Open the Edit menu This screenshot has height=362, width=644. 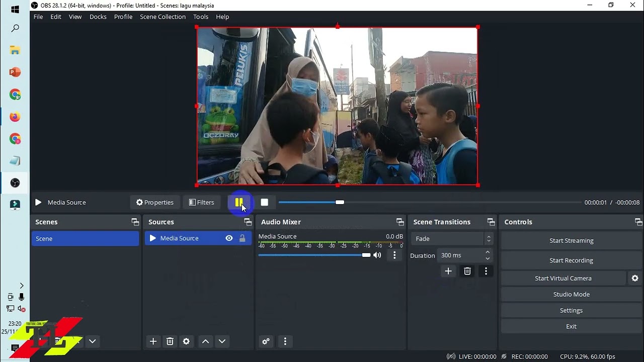click(56, 17)
